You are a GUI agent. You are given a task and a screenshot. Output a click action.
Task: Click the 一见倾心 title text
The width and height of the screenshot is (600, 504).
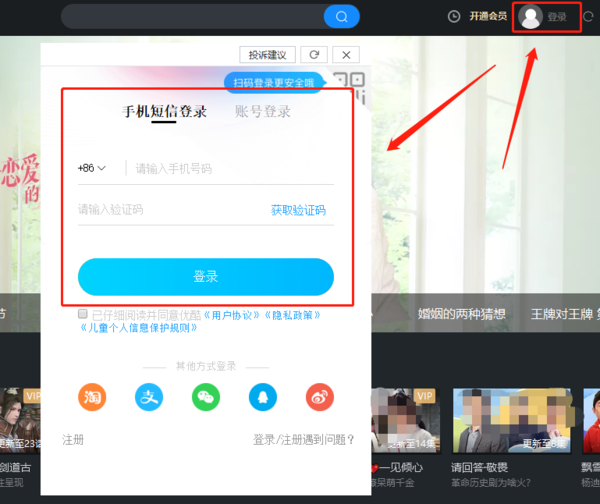point(401,467)
